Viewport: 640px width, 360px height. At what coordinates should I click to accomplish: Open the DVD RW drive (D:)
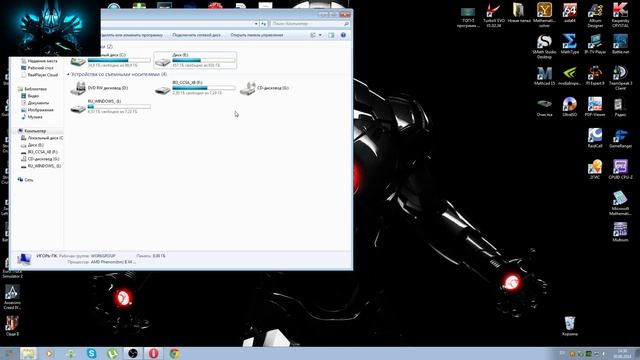(100, 88)
